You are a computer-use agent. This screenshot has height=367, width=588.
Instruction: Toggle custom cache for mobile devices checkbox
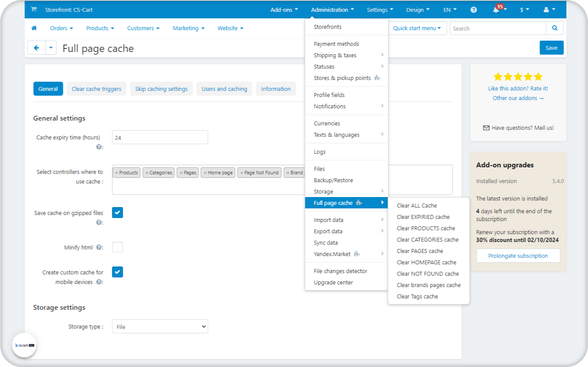(118, 272)
